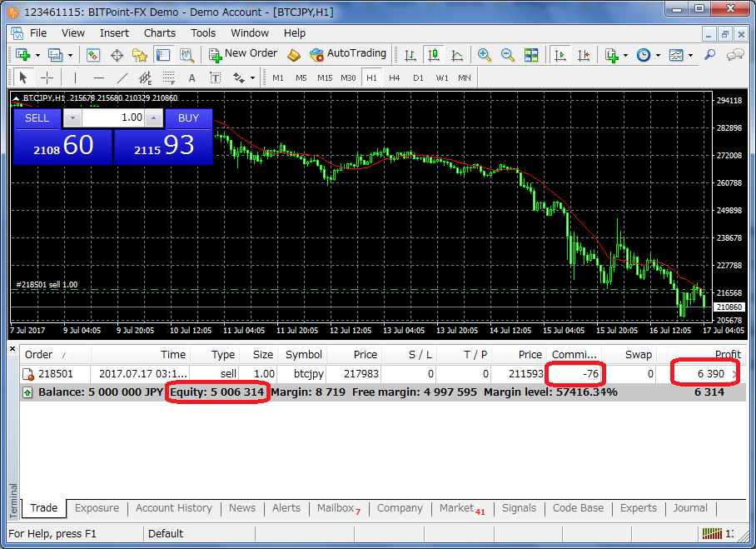This screenshot has height=549, width=756.
Task: Toggle the Chart Shift option
Action: point(584,55)
